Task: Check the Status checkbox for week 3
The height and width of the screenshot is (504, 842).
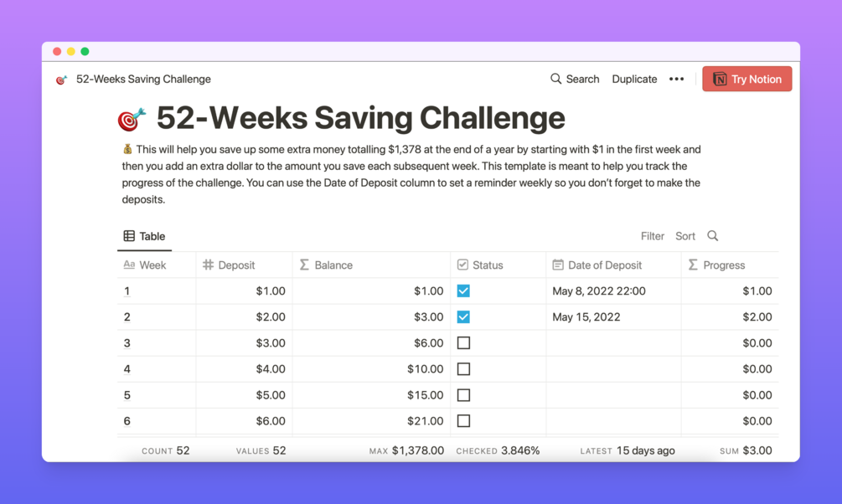Action: click(x=463, y=343)
